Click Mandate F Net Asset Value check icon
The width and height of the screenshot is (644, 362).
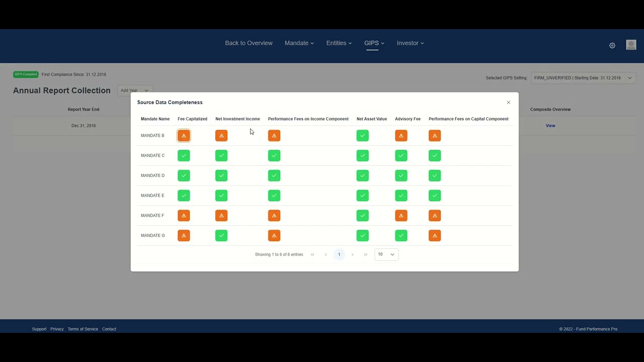pyautogui.click(x=363, y=216)
